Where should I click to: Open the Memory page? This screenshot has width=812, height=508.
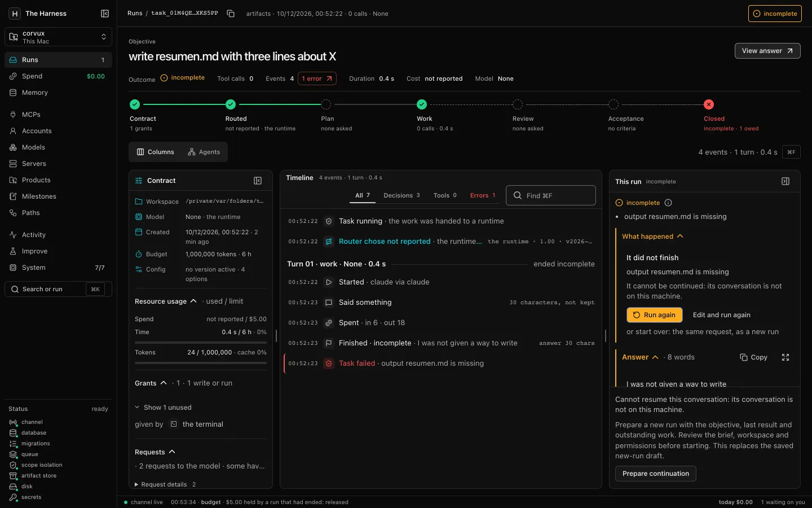coord(58,93)
